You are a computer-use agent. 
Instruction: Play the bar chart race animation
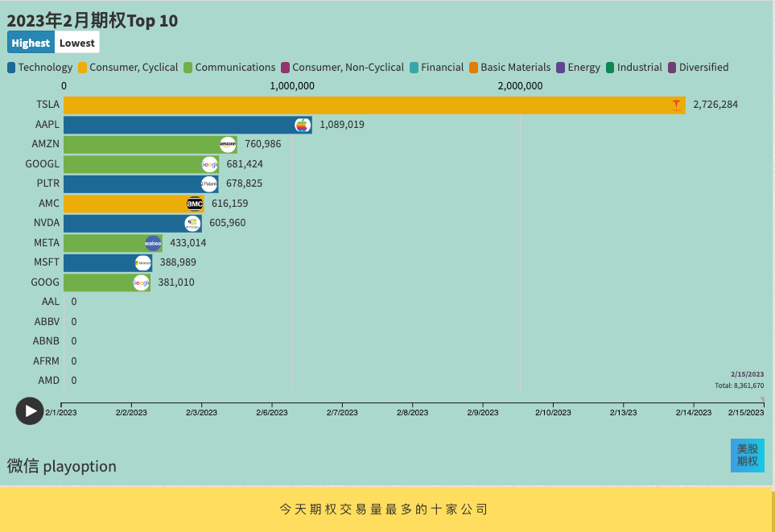pyautogui.click(x=30, y=410)
